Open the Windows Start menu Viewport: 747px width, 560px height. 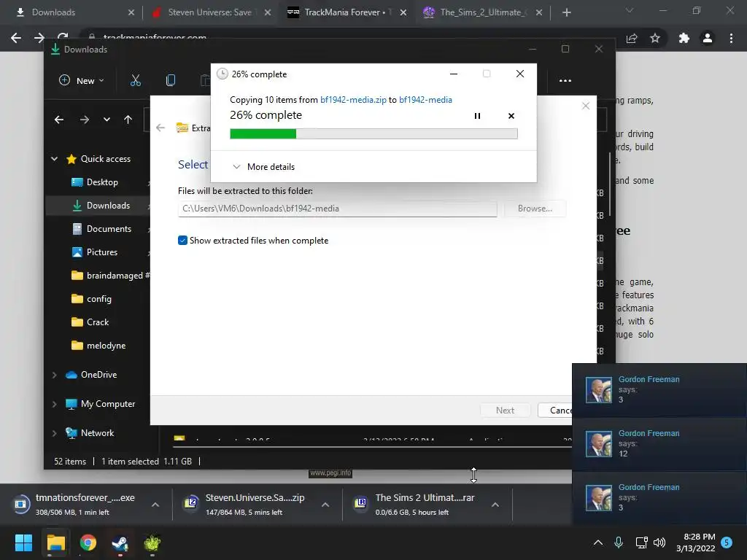(x=23, y=542)
